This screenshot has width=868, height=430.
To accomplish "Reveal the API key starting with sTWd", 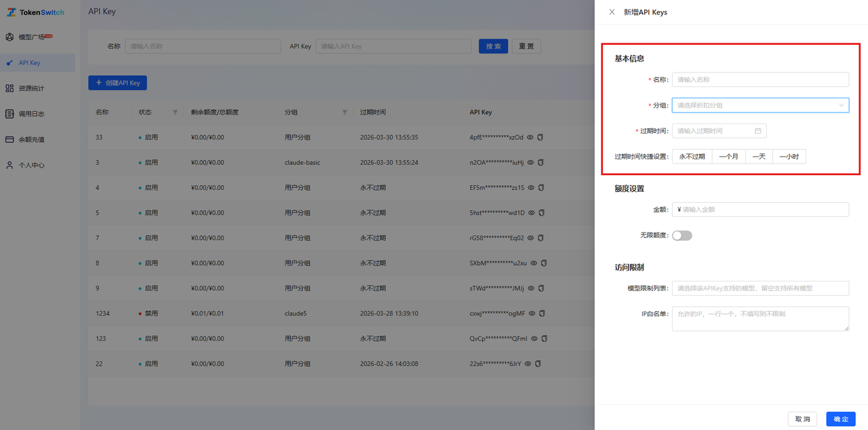I will [532, 288].
